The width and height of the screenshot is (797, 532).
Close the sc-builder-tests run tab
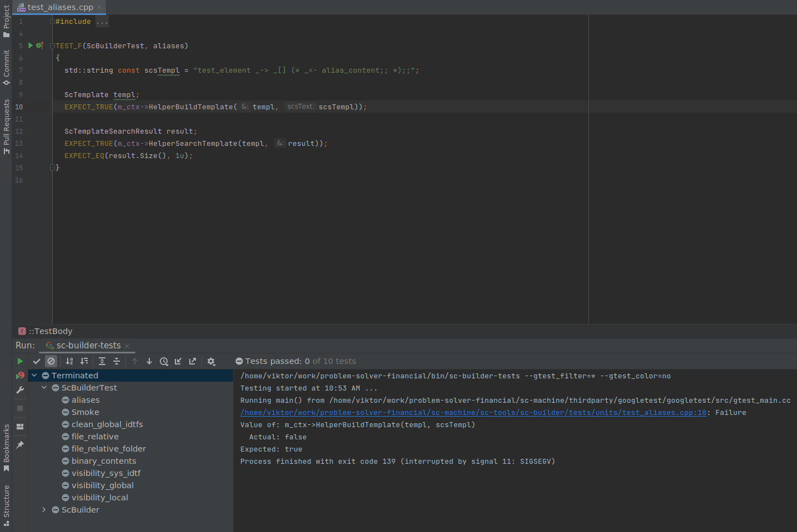pos(127,346)
